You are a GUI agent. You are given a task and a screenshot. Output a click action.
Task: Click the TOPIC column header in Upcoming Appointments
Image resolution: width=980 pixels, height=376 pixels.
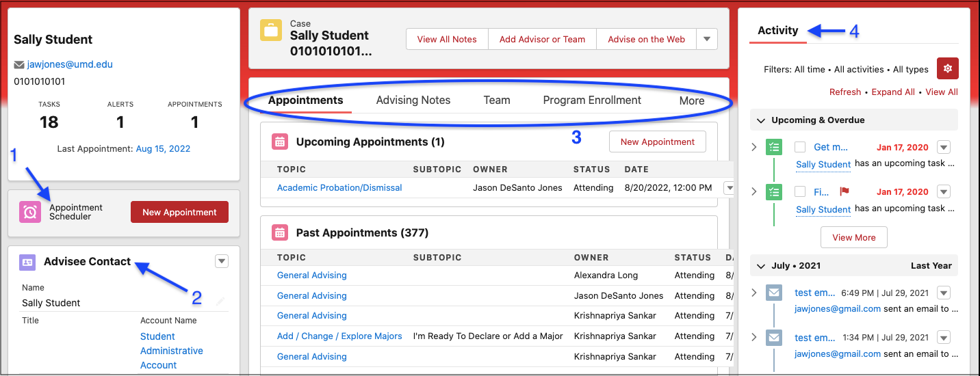pos(292,170)
